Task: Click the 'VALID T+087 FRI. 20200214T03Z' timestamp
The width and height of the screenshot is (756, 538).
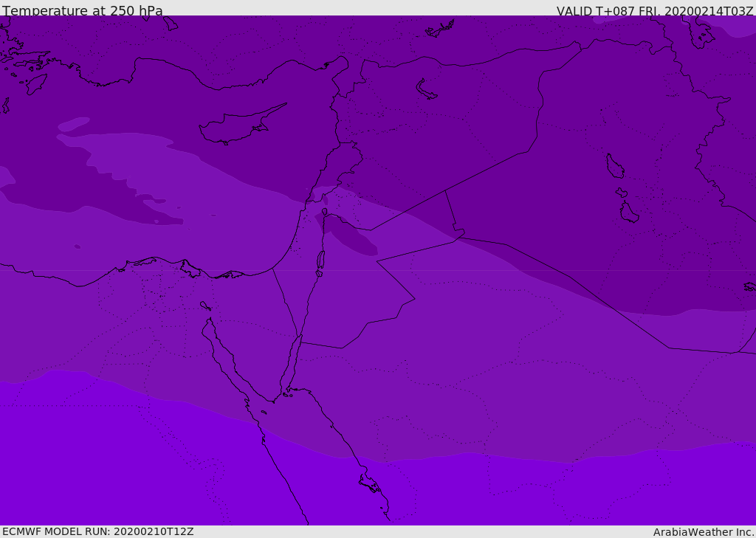Action: click(655, 11)
